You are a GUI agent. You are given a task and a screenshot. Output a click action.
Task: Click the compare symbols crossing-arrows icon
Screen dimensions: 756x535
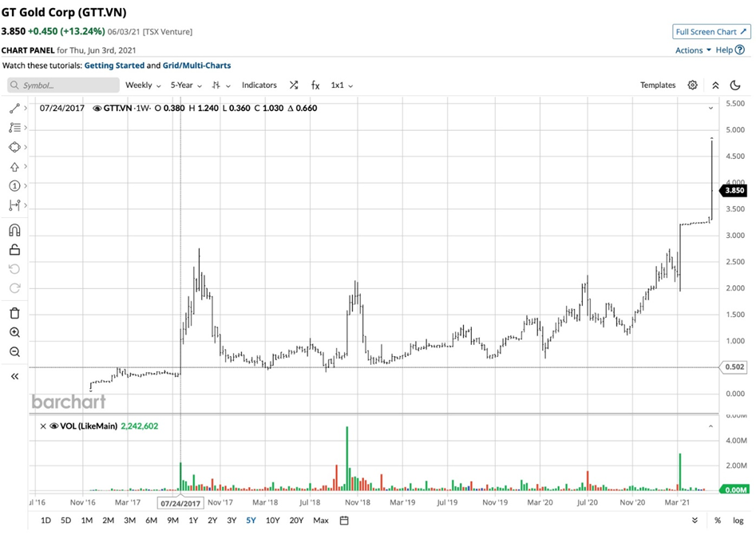pyautogui.click(x=294, y=85)
